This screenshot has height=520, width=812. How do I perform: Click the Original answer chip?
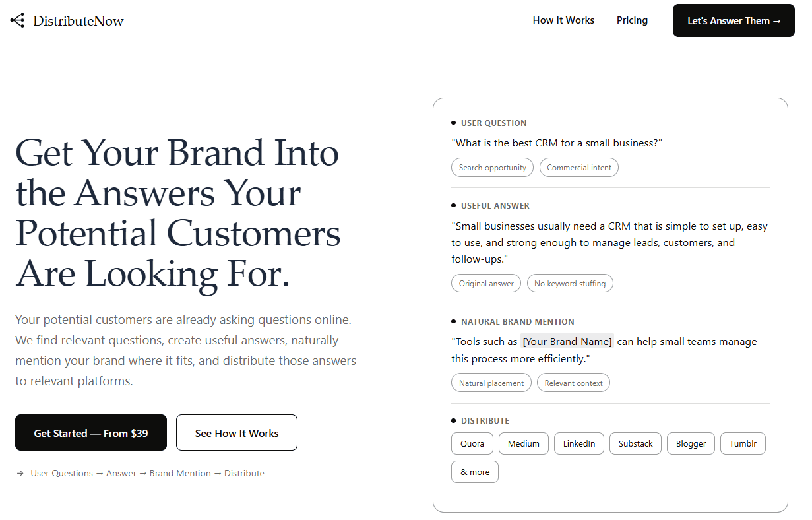(486, 284)
